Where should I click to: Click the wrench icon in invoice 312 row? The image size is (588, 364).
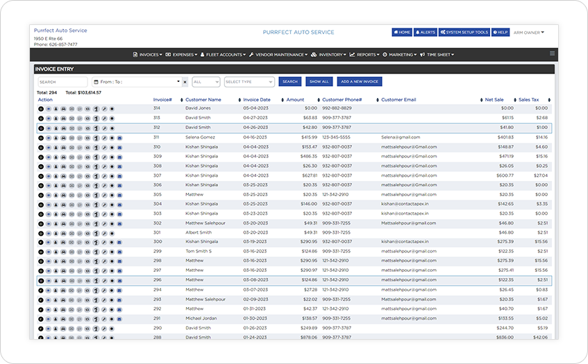click(x=104, y=128)
